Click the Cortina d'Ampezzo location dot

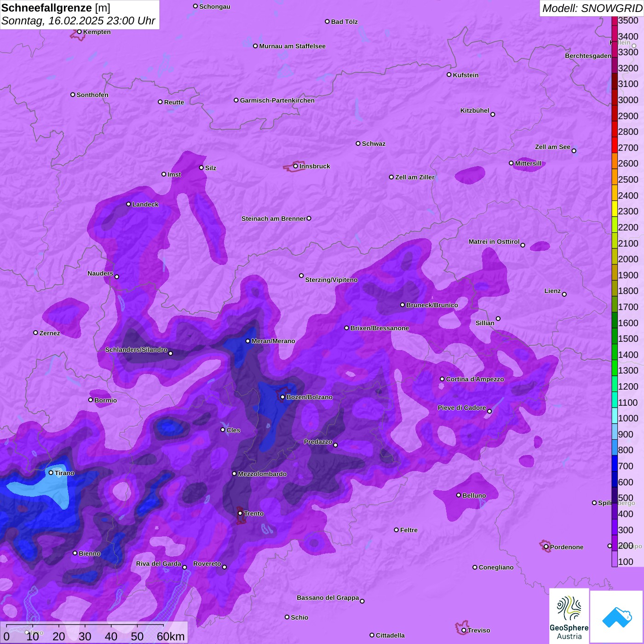point(442,379)
